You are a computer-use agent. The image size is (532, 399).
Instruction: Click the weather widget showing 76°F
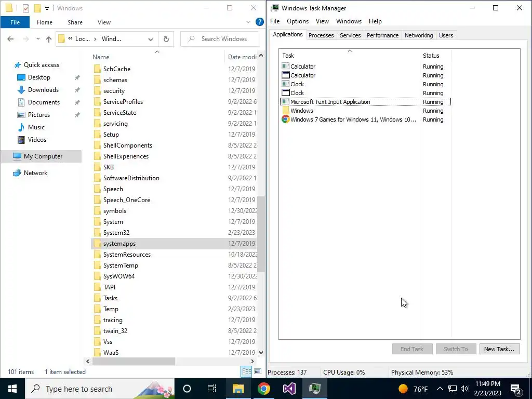pyautogui.click(x=413, y=389)
